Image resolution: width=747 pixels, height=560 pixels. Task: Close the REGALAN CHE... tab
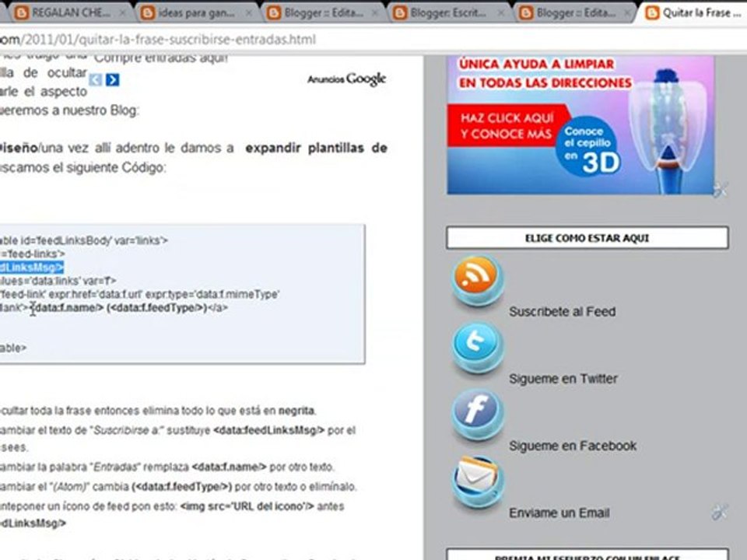(x=122, y=13)
